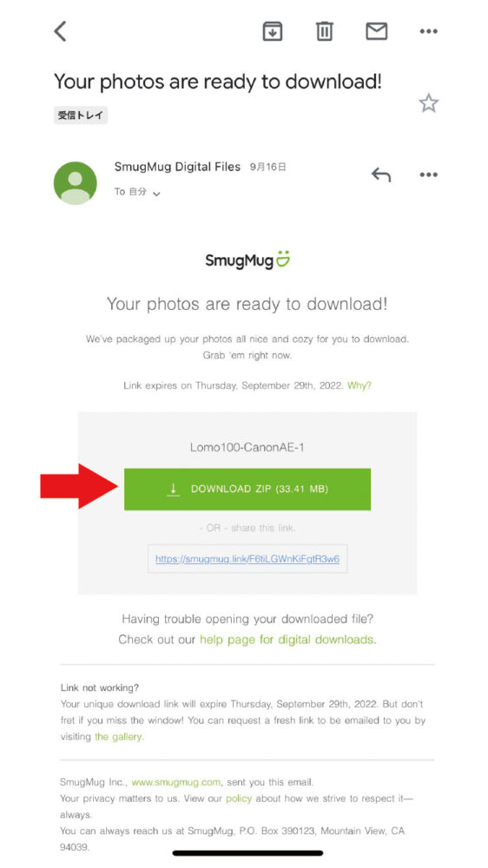Tap sender name 'SmugMug Digital Files'
Screen dimensions: 488x868
(x=177, y=167)
